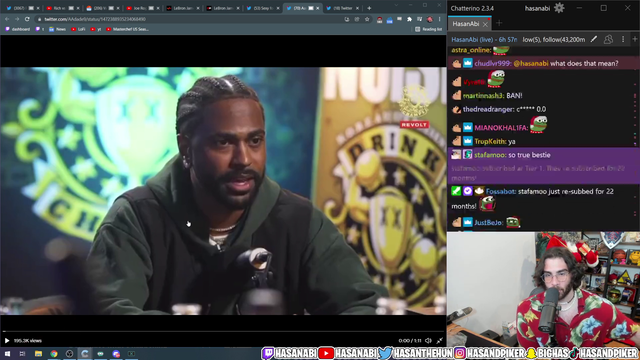640x360 pixels.
Task: Open Chatterino settings gear icon
Action: pyautogui.click(x=559, y=8)
